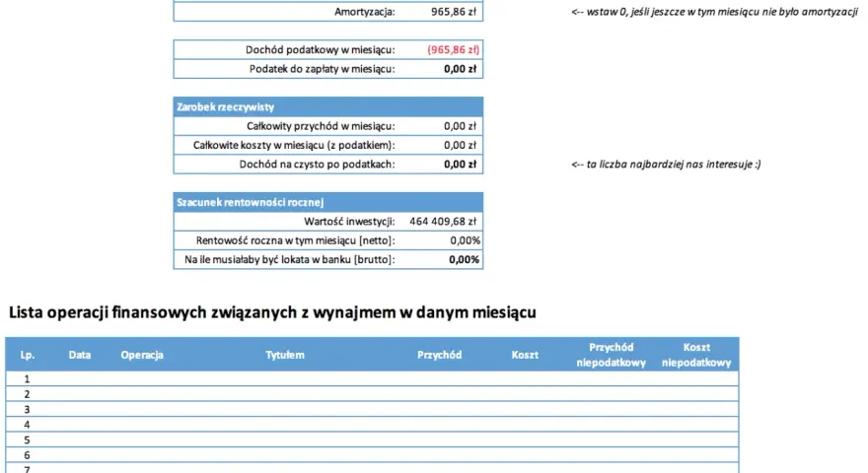Click the Zarobek rzeczywisty section header

pyautogui.click(x=328, y=106)
